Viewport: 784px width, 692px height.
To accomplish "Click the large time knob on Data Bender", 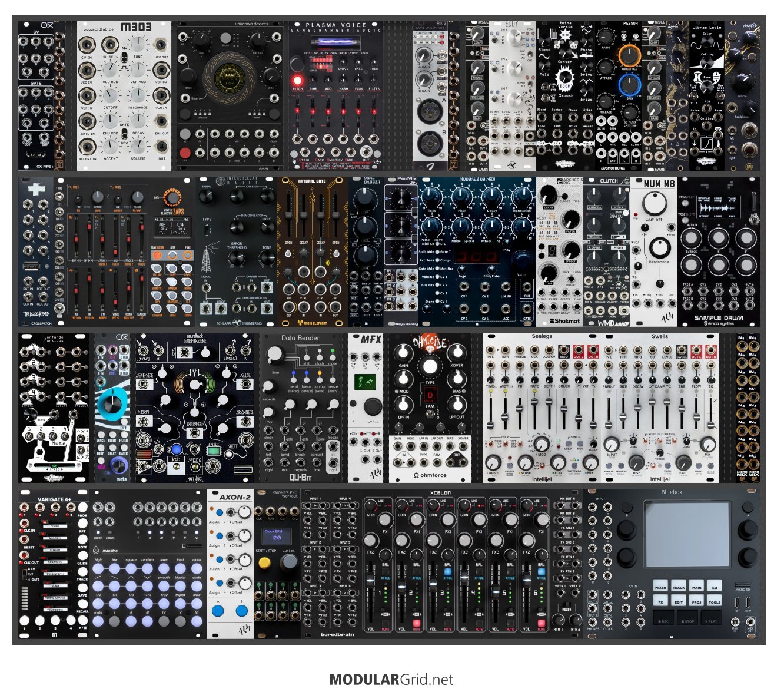I will [x=275, y=355].
